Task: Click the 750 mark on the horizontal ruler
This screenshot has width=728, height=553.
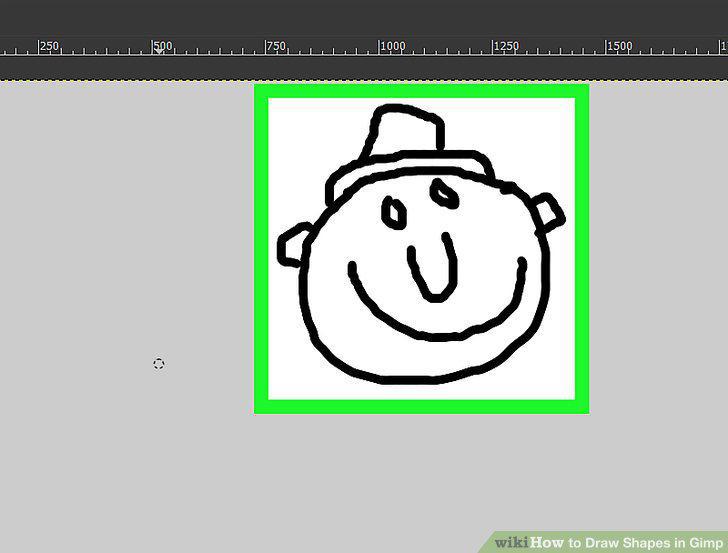Action: click(276, 46)
